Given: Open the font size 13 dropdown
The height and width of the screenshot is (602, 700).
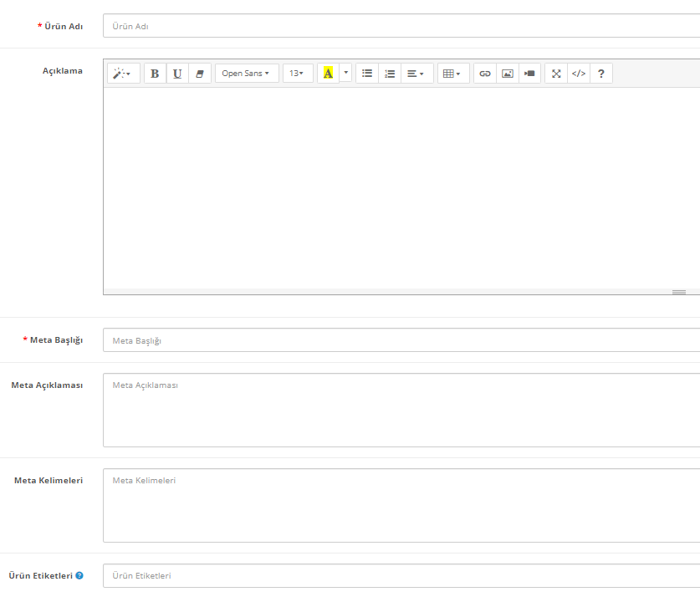Looking at the screenshot, I should (x=298, y=74).
